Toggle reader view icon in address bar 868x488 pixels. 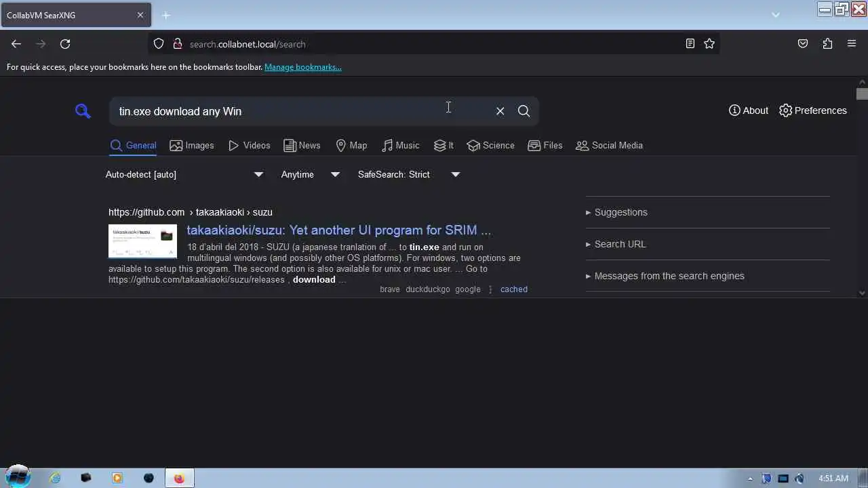point(690,44)
